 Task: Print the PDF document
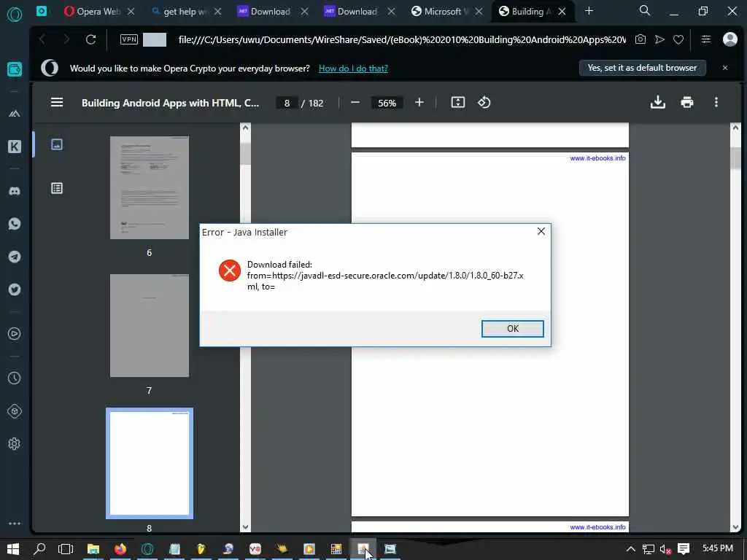coord(687,102)
